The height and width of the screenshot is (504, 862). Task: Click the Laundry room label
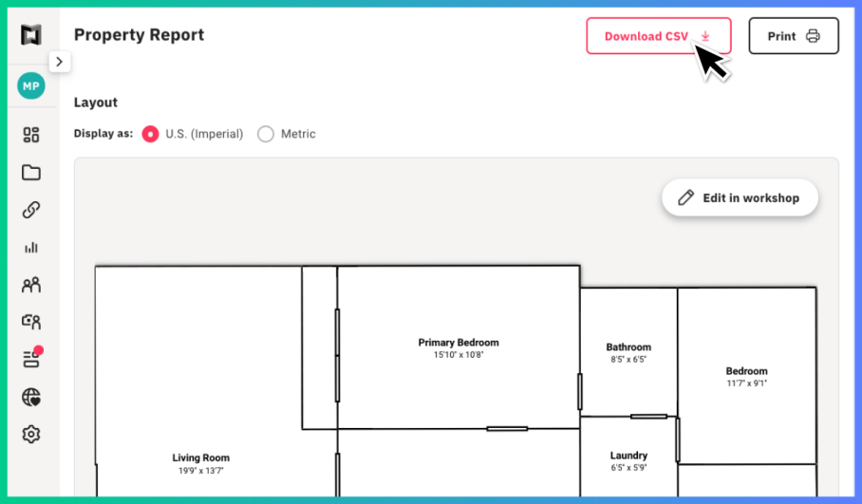coord(628,456)
